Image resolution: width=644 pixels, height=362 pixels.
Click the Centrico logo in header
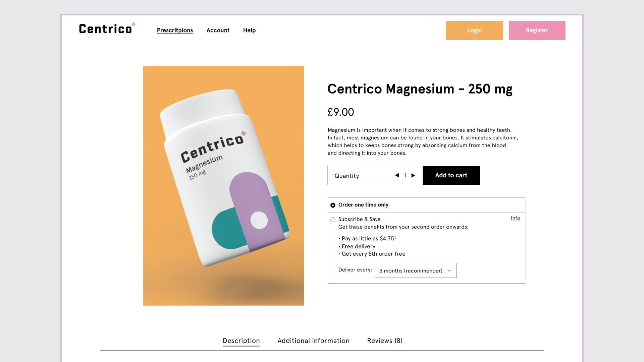click(x=105, y=29)
